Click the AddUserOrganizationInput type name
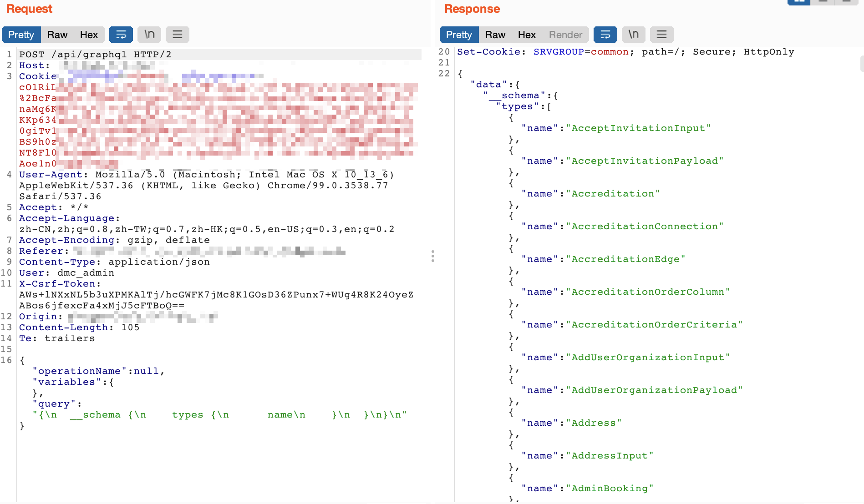Screen dimensions: 864x504 pyautogui.click(x=648, y=358)
